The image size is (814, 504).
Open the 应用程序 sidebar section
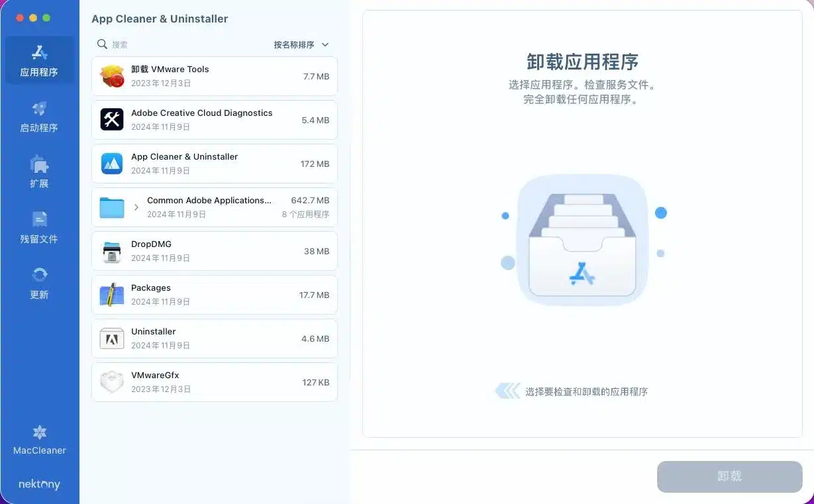[x=39, y=60]
